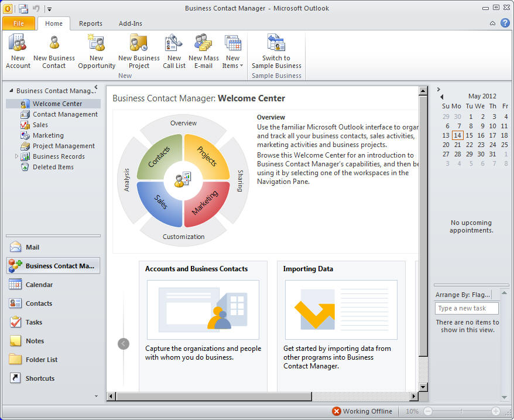Click the vertical scrollbar down arrow

pyautogui.click(x=423, y=387)
